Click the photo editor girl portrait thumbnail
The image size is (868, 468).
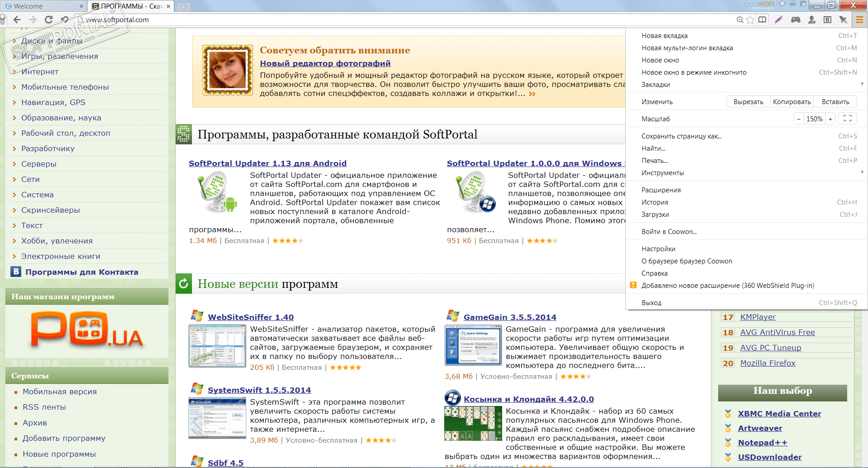coord(227,70)
